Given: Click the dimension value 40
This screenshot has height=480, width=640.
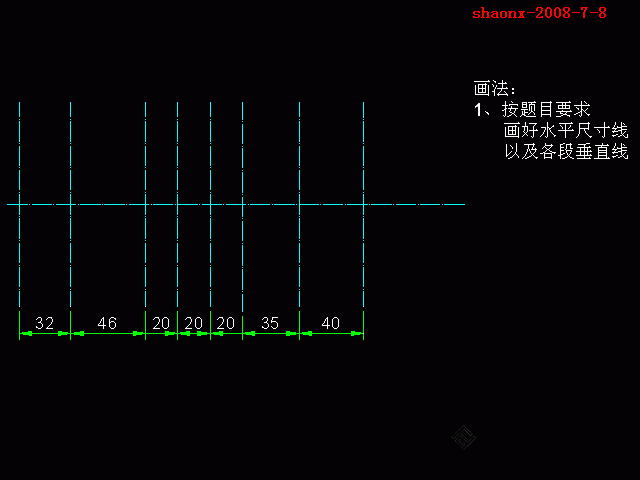Looking at the screenshot, I should point(331,323).
